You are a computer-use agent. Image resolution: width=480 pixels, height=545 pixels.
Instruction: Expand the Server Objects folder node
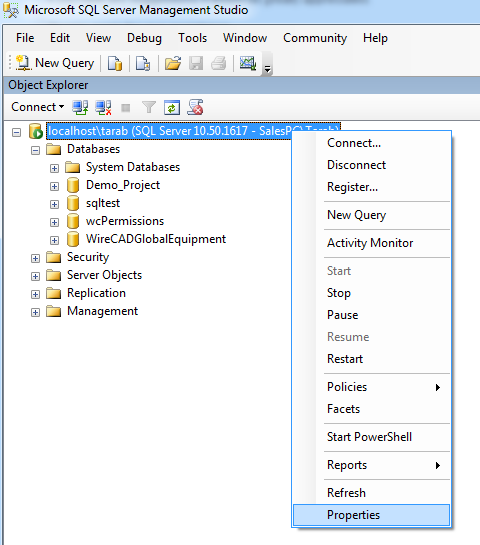tap(35, 277)
